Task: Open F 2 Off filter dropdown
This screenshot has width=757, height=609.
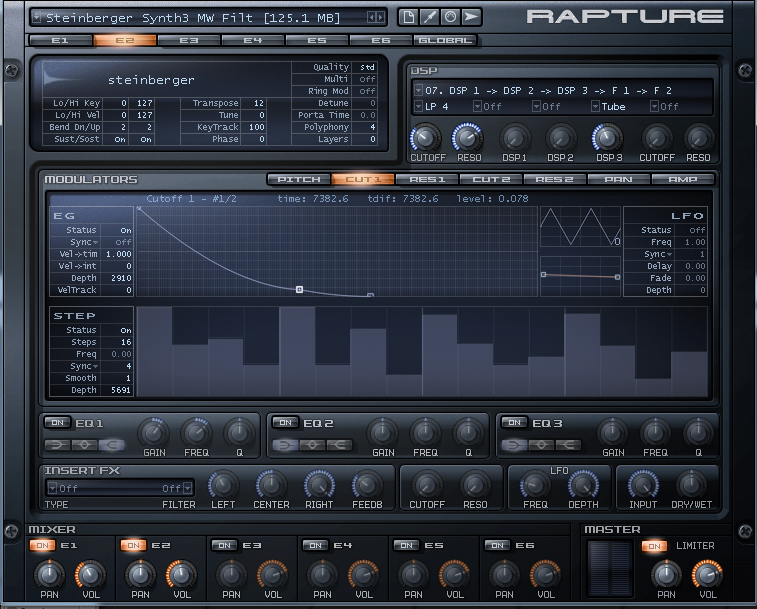Action: click(654, 106)
